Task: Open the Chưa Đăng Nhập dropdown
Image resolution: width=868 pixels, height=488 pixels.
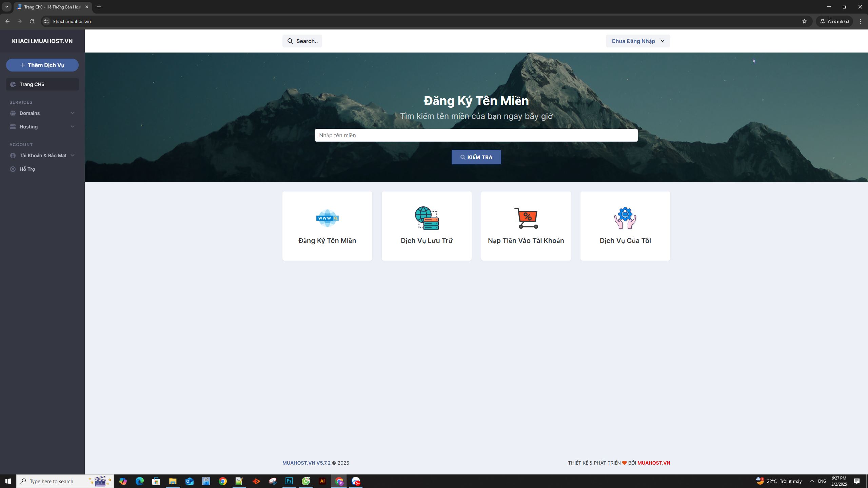Action: point(637,41)
